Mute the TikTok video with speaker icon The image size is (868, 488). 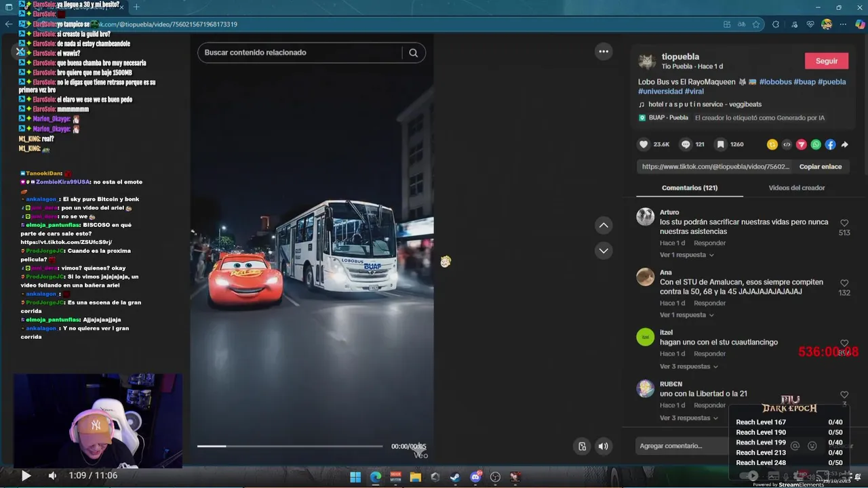point(603,446)
